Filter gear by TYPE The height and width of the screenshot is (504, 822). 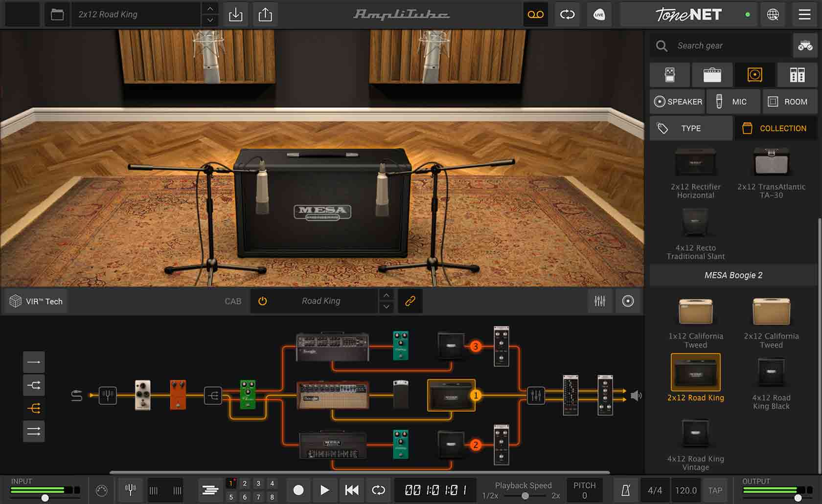click(x=691, y=128)
